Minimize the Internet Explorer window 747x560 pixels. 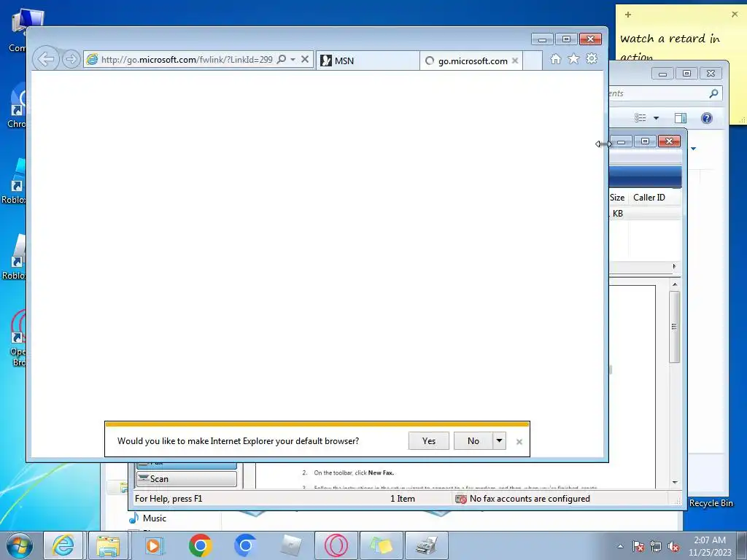[x=542, y=39]
